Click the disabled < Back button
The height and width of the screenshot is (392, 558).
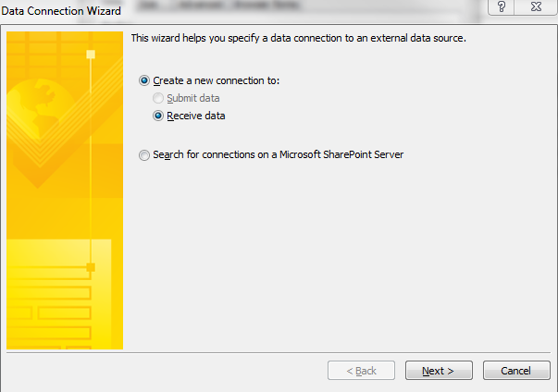[x=361, y=371]
